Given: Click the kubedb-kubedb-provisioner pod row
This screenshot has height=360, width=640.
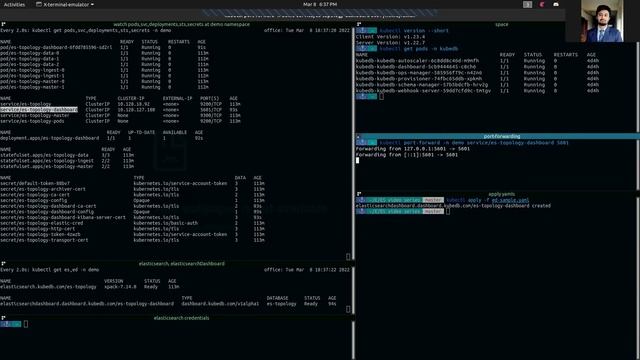Looking at the screenshot, I should [x=478, y=79].
